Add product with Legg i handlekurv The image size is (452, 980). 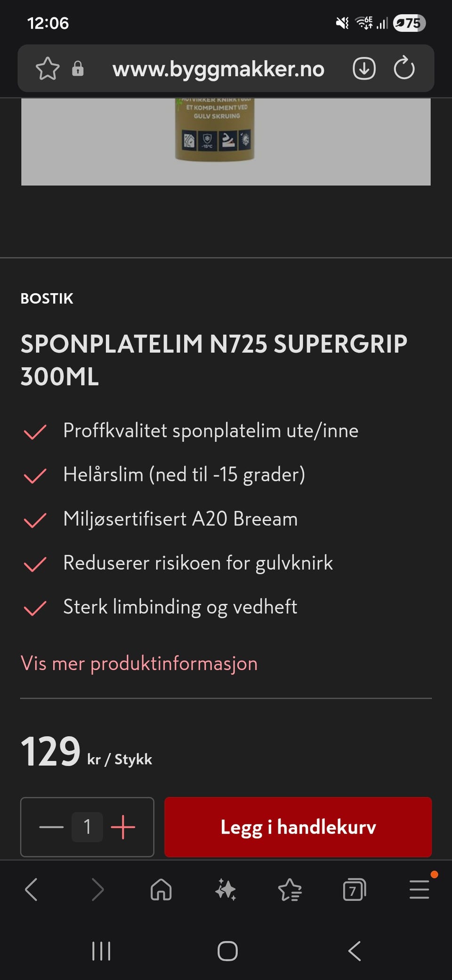[298, 827]
